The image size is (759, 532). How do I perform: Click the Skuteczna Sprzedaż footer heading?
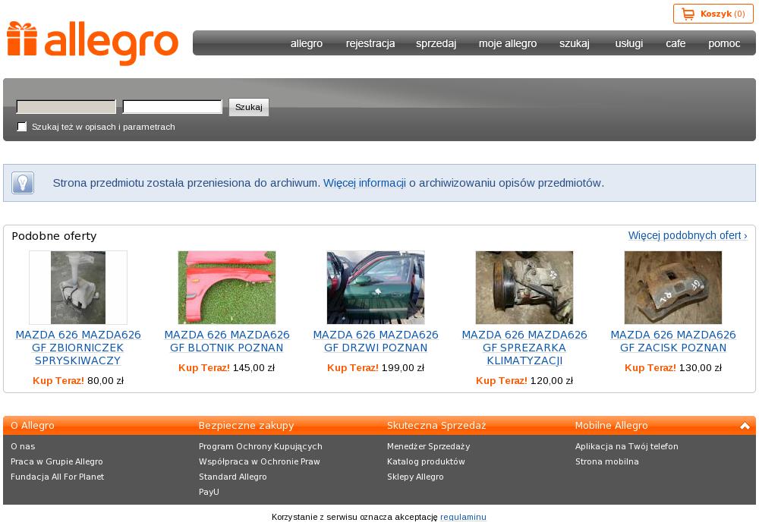(x=436, y=426)
